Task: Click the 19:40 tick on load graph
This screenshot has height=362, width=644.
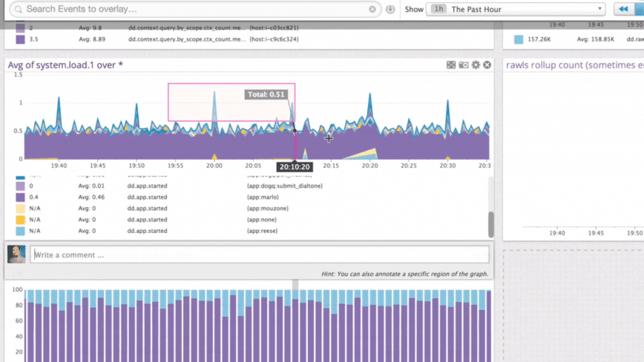Action: [59, 166]
